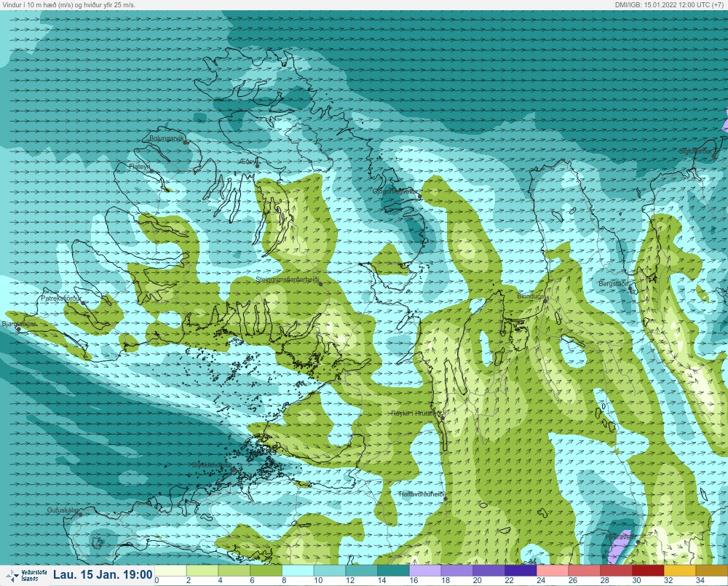Click the 20–22 m/s violet legend swatch
Screen dimensions: 728x586
489,570
